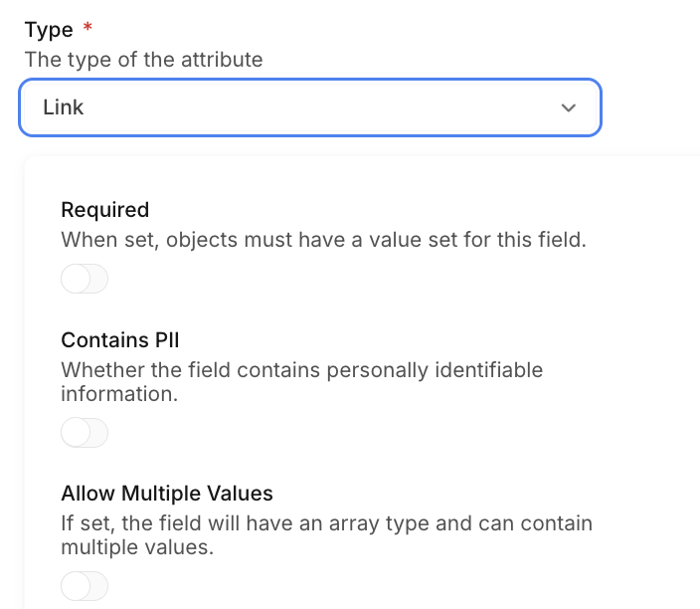The image size is (700, 609).
Task: Click the knob of Allow Multiple Values switch
Action: click(x=76, y=586)
